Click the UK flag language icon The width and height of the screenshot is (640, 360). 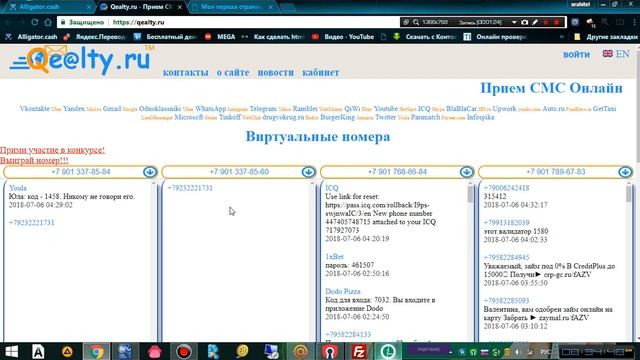pyautogui.click(x=607, y=53)
